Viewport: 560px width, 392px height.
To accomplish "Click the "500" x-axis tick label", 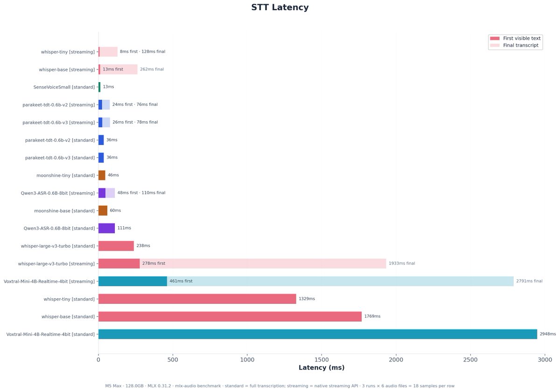I will tap(173, 360).
